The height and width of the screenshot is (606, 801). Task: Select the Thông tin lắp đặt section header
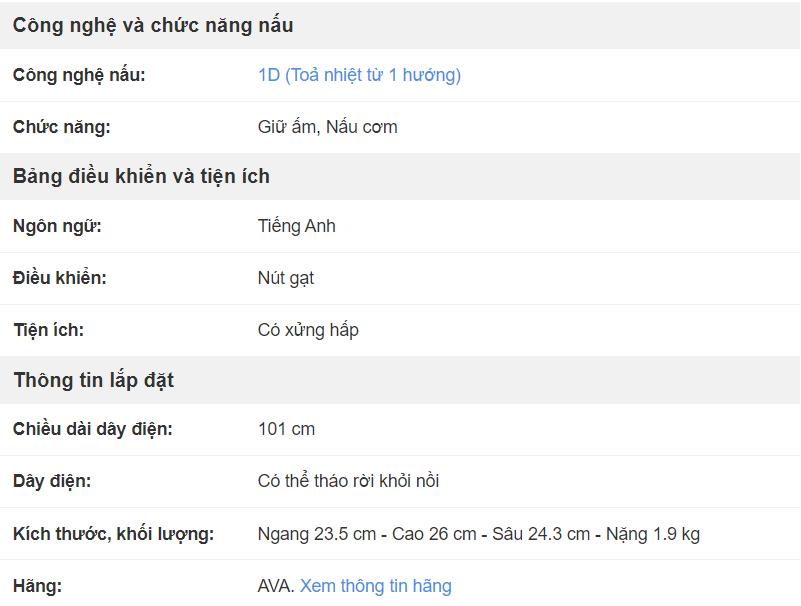click(x=93, y=380)
